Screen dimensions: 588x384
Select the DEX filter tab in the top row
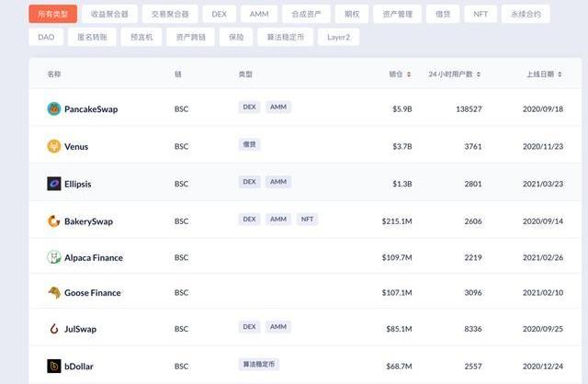point(220,15)
